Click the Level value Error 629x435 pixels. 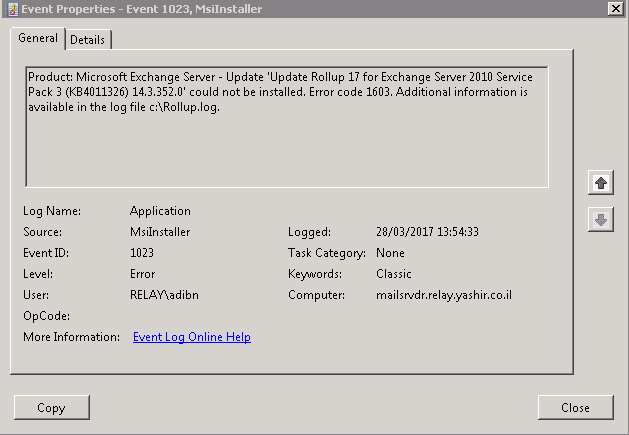tap(142, 274)
